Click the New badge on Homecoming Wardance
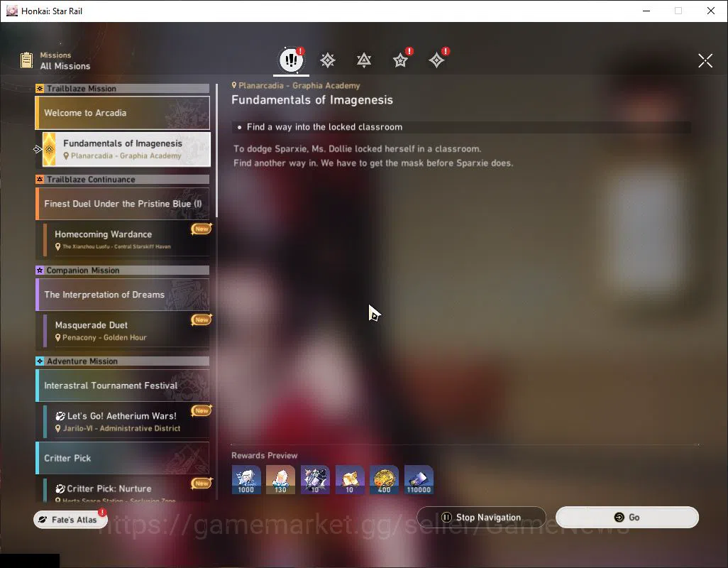The width and height of the screenshot is (728, 568). coord(202,229)
